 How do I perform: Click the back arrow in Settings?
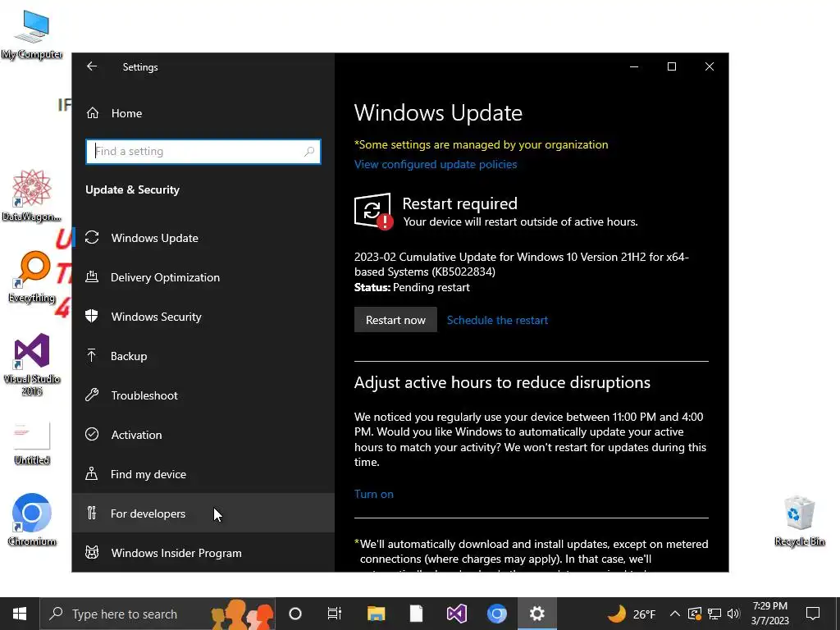[x=92, y=66]
